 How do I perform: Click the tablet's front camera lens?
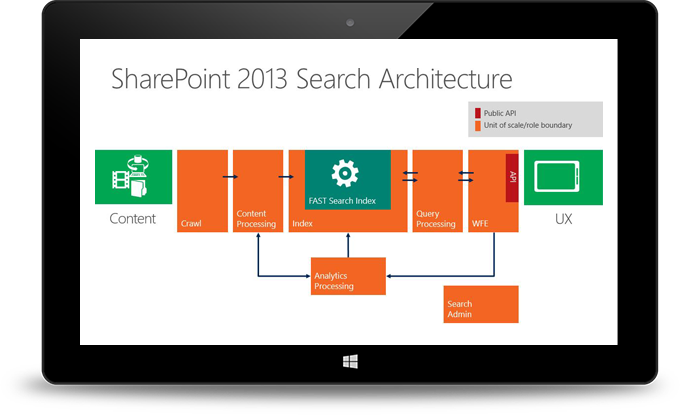[350, 23]
